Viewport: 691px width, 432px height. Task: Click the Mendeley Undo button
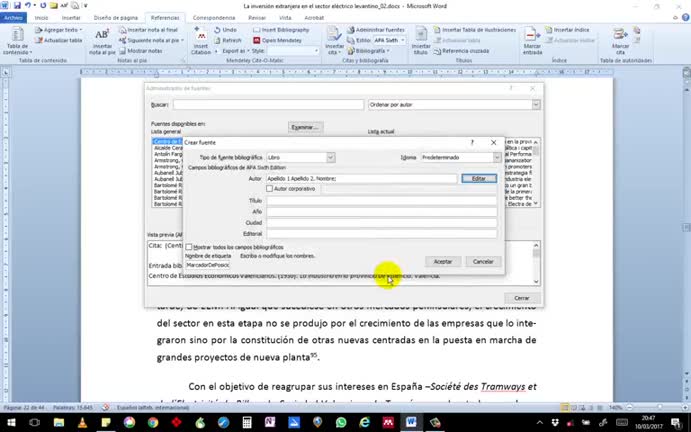[226, 30]
